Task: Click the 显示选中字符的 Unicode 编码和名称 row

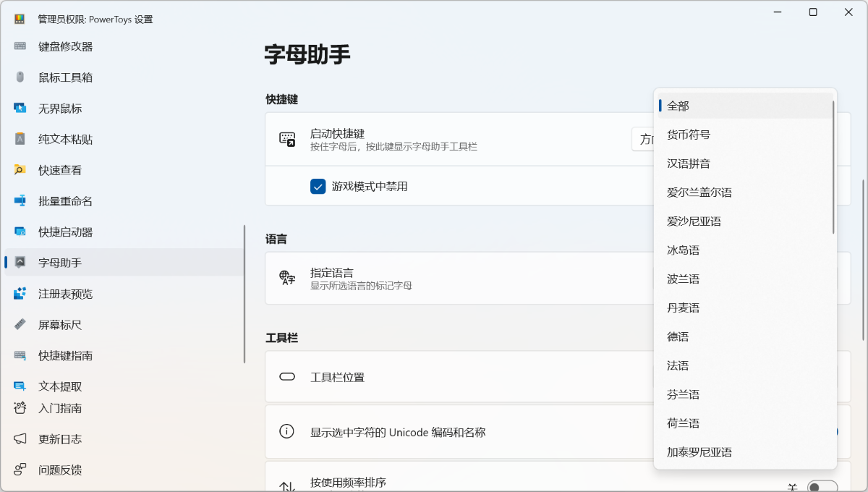Action: pos(558,432)
